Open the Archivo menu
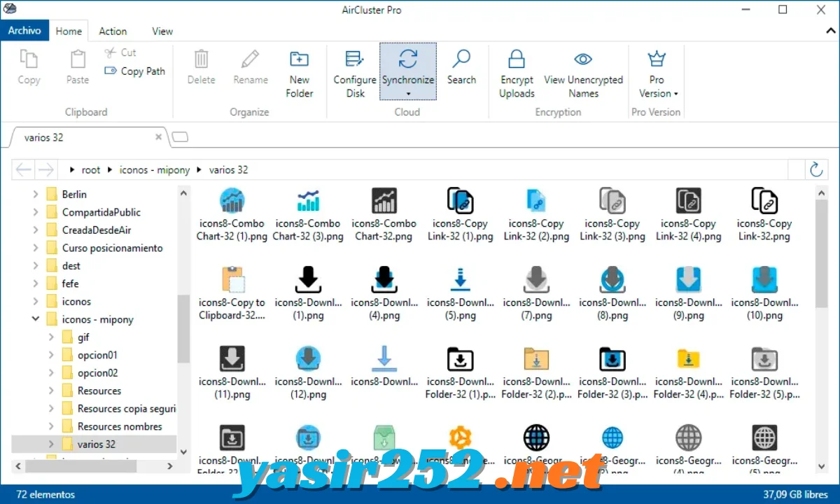Screen dimensions: 840x504 [24, 31]
